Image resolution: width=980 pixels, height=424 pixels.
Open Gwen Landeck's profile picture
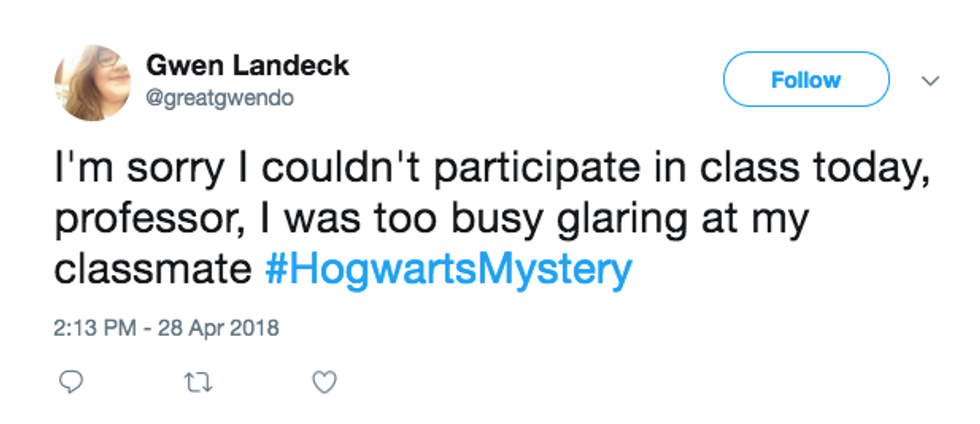pos(92,83)
